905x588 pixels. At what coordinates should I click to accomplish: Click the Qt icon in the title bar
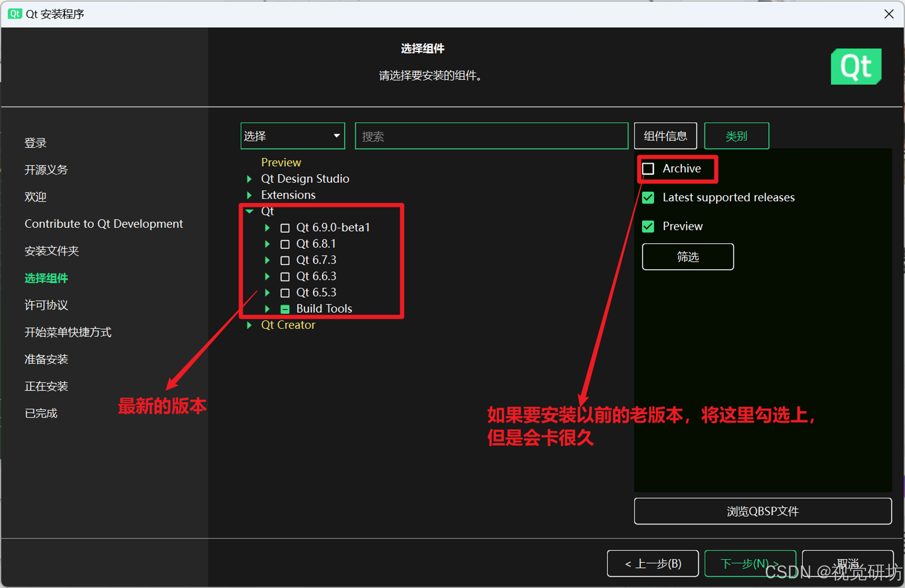(x=15, y=14)
